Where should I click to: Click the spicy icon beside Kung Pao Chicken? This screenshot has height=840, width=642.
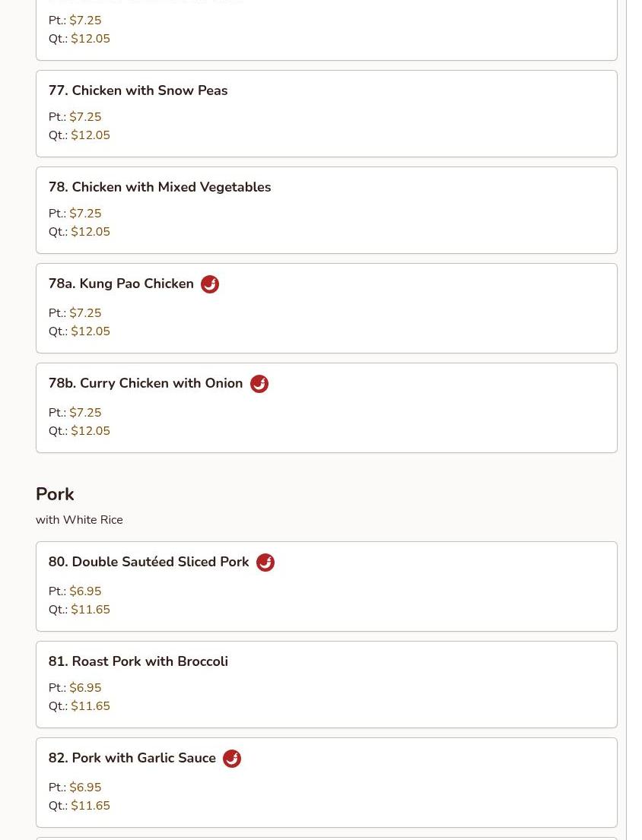(210, 284)
